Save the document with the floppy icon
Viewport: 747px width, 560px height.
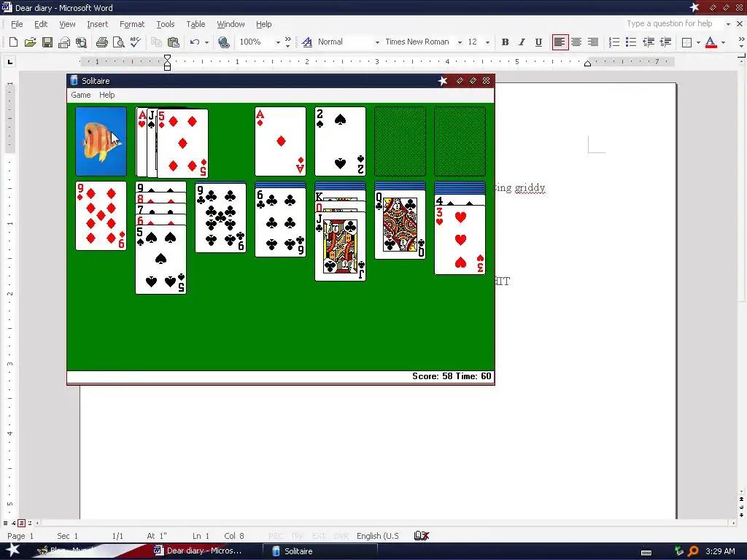point(47,42)
